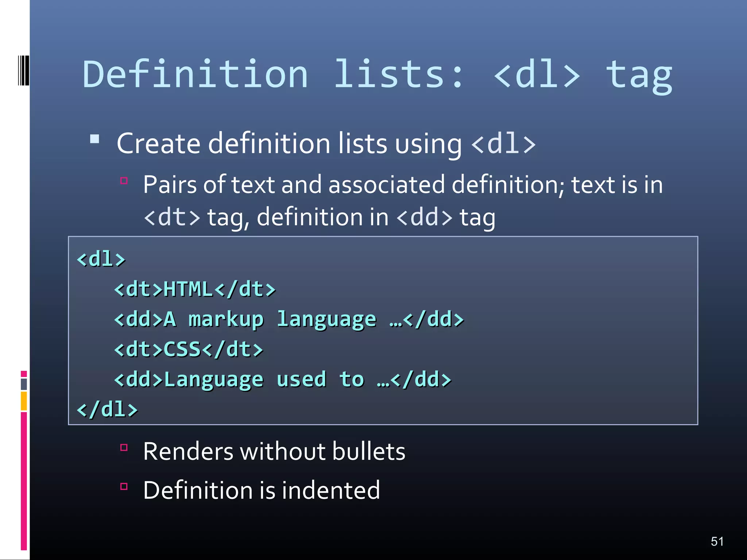Click the pink square bullet before 'Pairs of text'

(124, 181)
